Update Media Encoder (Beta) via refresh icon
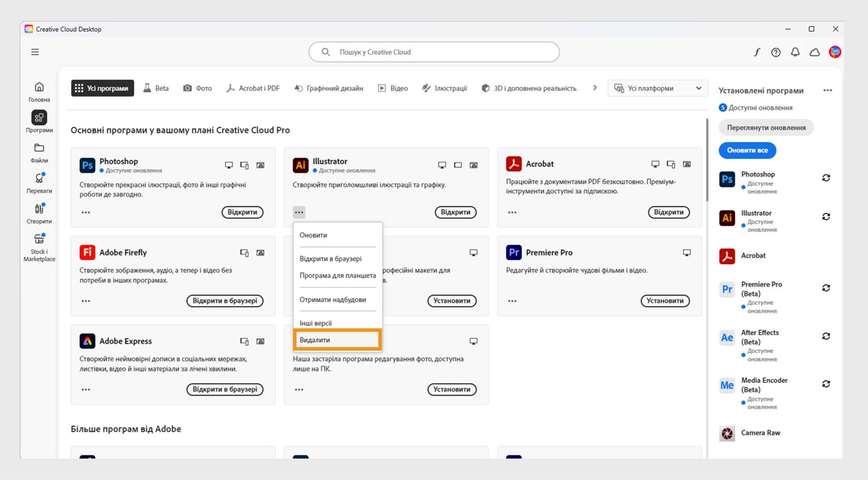The height and width of the screenshot is (480, 868). click(826, 384)
